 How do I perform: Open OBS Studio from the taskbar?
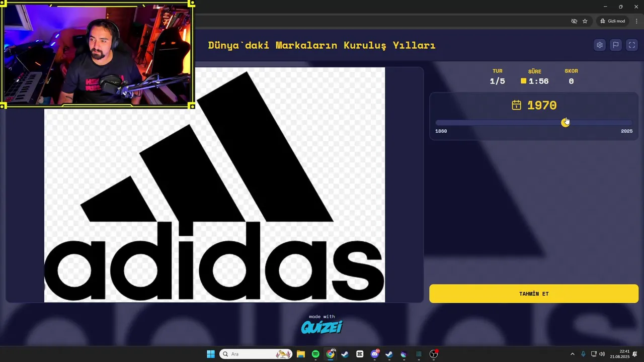point(434,354)
